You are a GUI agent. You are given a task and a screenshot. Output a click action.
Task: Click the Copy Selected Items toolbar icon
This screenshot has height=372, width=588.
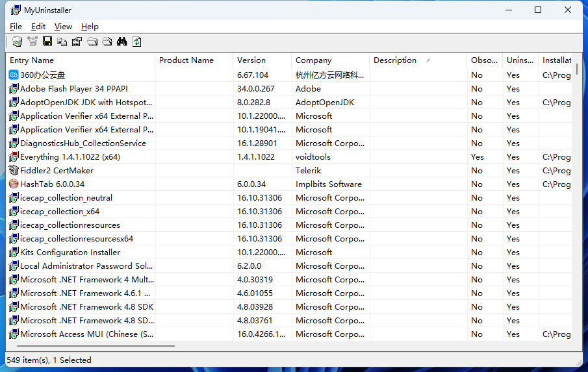tap(62, 42)
